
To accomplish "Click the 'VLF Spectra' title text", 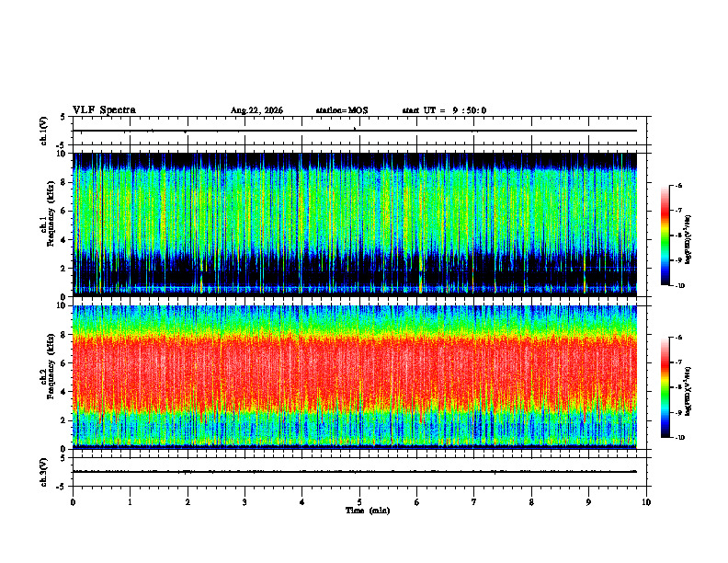I will 104,110.
